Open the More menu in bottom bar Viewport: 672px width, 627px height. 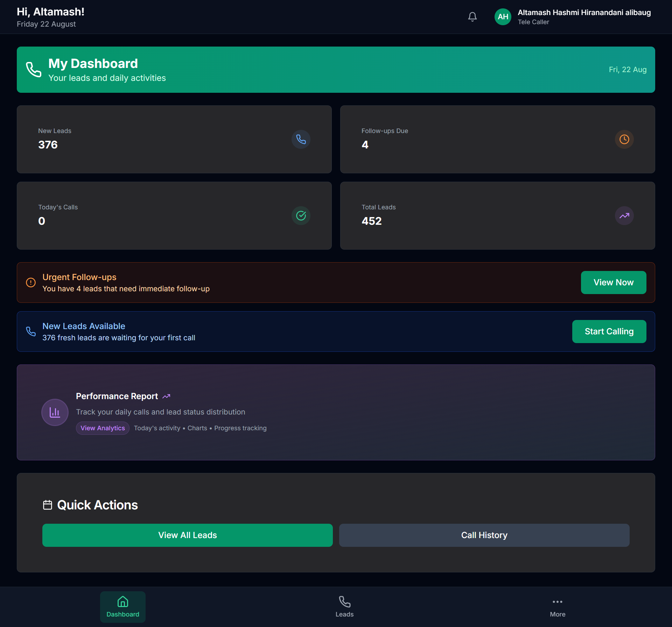557,607
